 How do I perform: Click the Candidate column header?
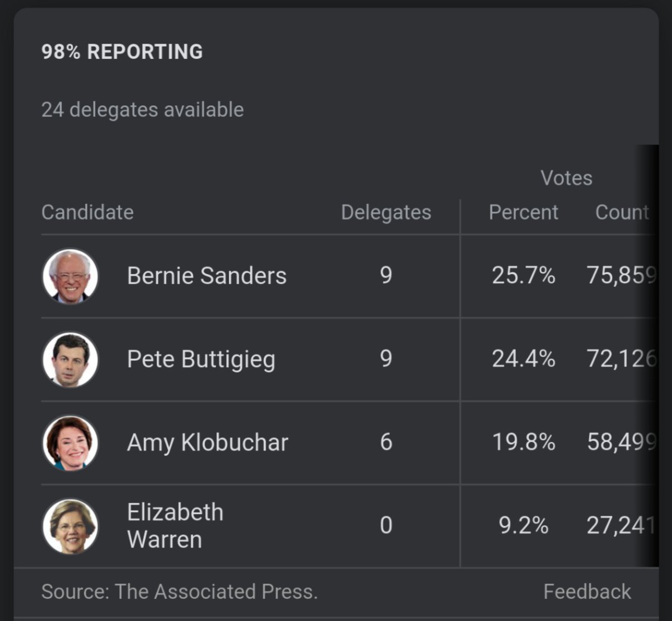pyautogui.click(x=87, y=212)
